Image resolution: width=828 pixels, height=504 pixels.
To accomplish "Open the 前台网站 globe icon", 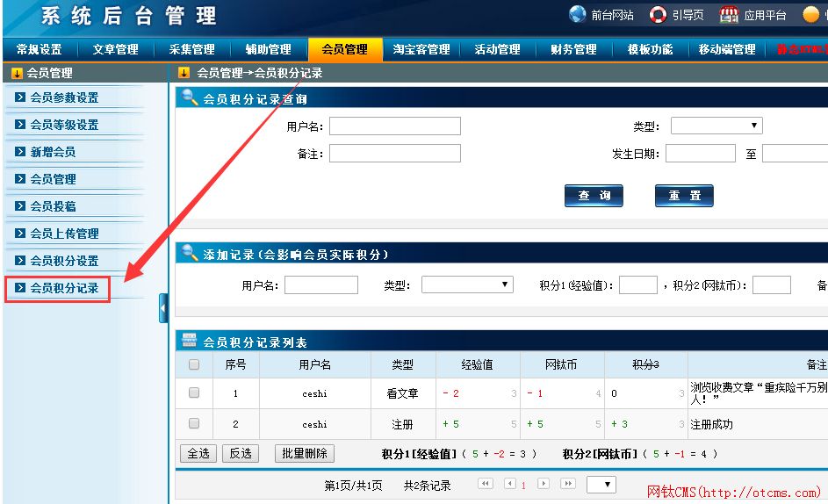I will tap(577, 14).
